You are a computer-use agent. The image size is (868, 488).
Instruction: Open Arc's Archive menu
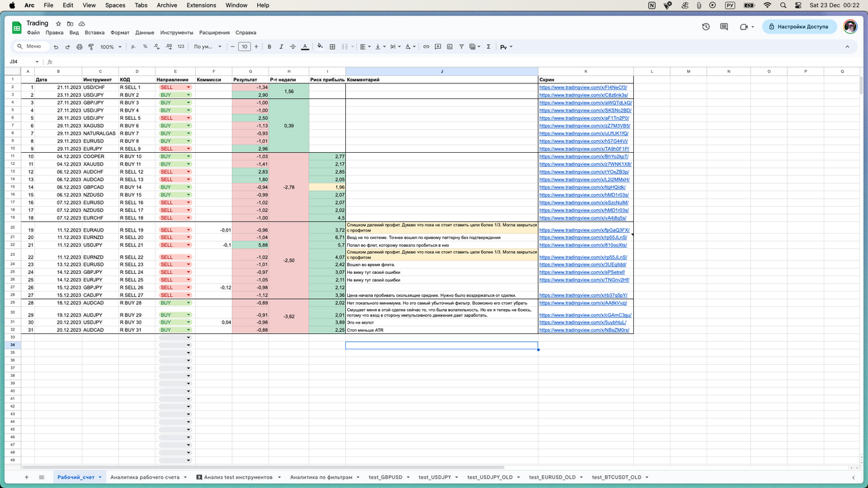(x=167, y=5)
